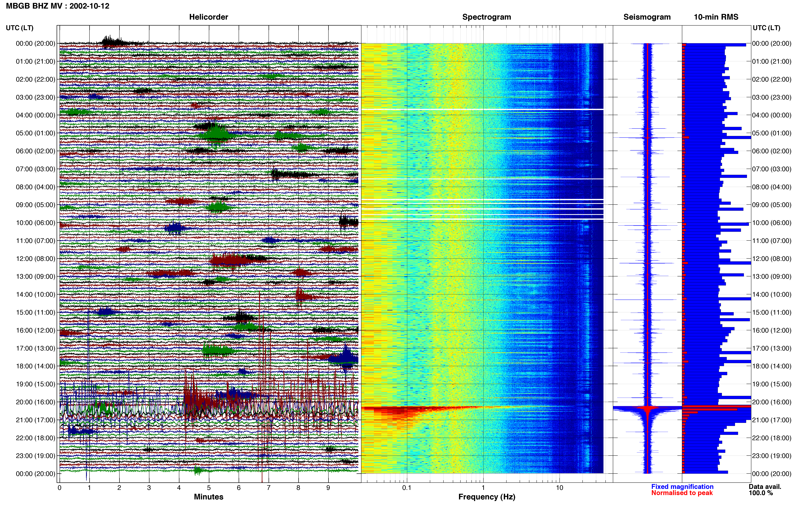Click the left '16:00 (12:00)' time label
Image resolution: width=812 pixels, height=508 pixels.
pyautogui.click(x=36, y=330)
